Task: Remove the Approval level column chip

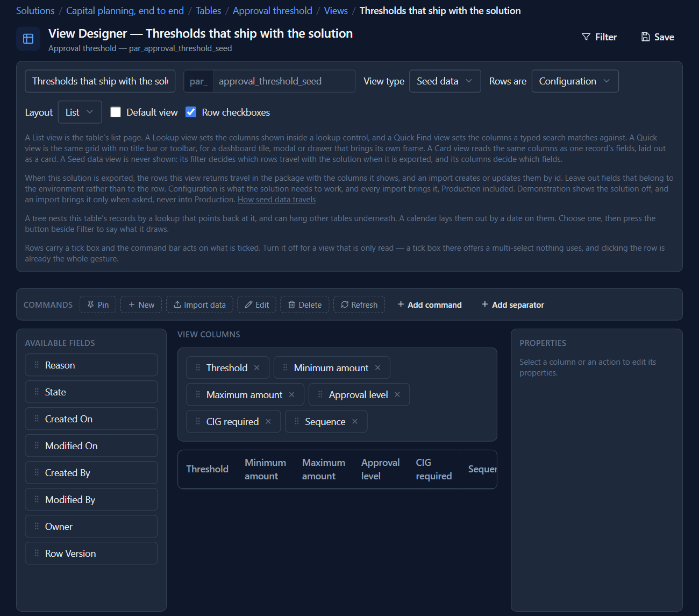Action: coord(397,394)
